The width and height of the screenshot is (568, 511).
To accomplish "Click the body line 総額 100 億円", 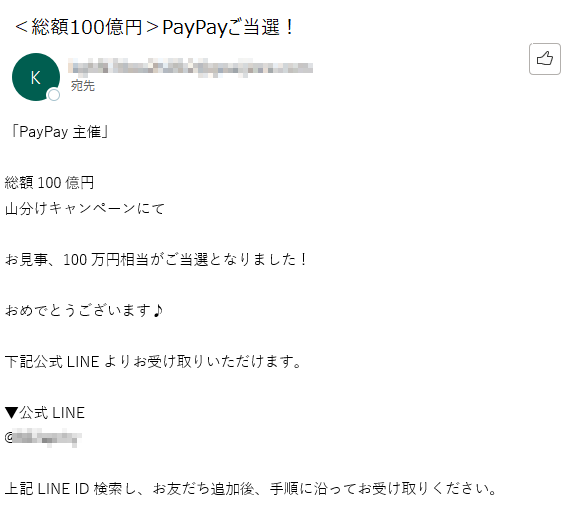I will pos(50,183).
